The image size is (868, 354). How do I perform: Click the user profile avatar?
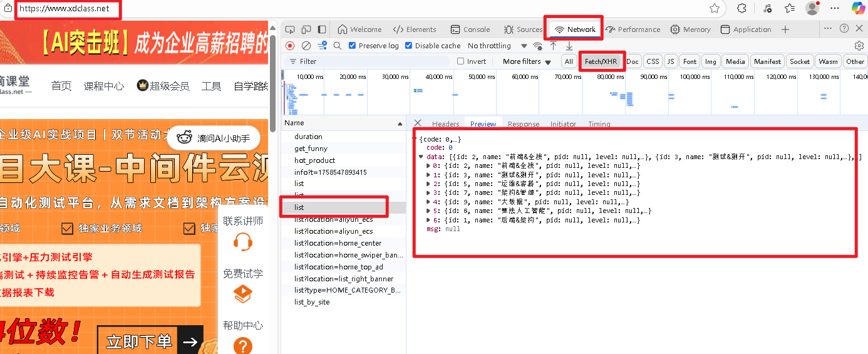[x=812, y=8]
